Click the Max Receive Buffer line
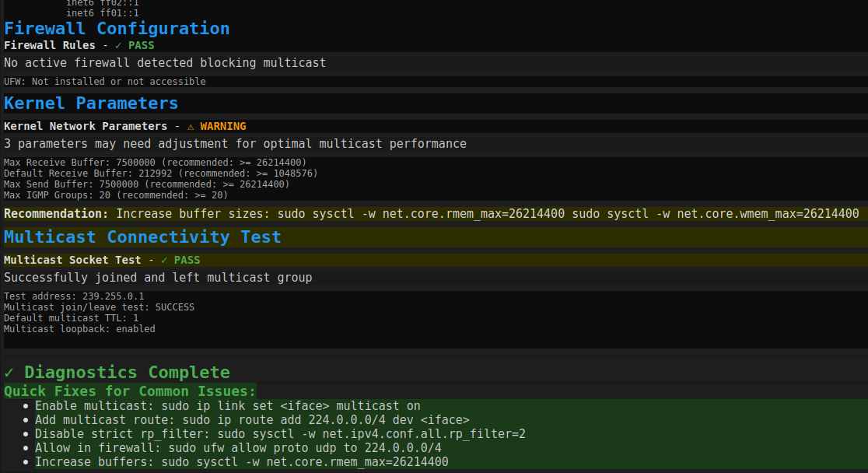 [155, 163]
